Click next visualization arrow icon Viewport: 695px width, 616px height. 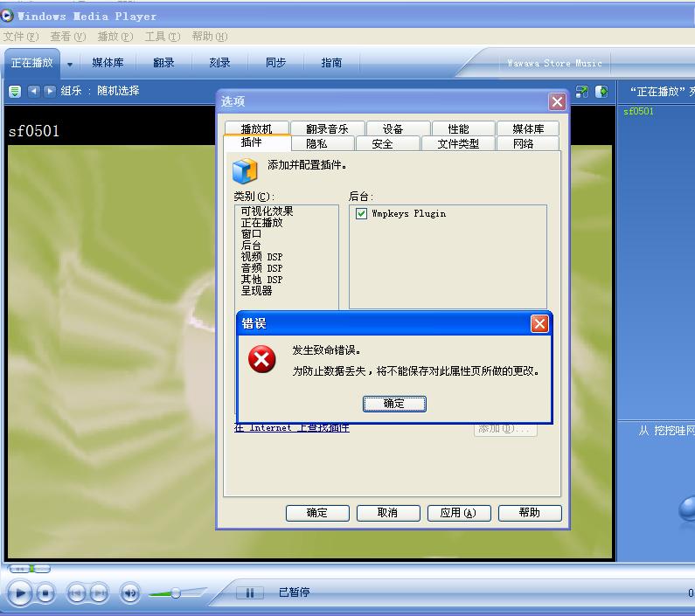click(x=50, y=91)
